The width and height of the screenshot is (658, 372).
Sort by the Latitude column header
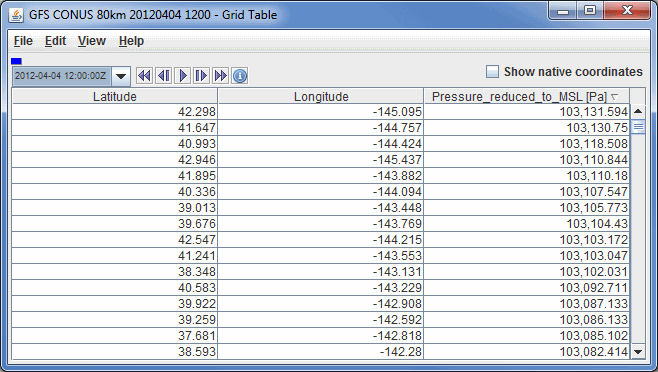(115, 97)
